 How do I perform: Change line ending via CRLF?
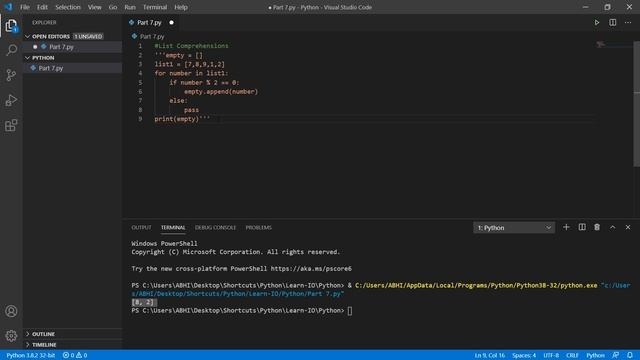(572, 355)
